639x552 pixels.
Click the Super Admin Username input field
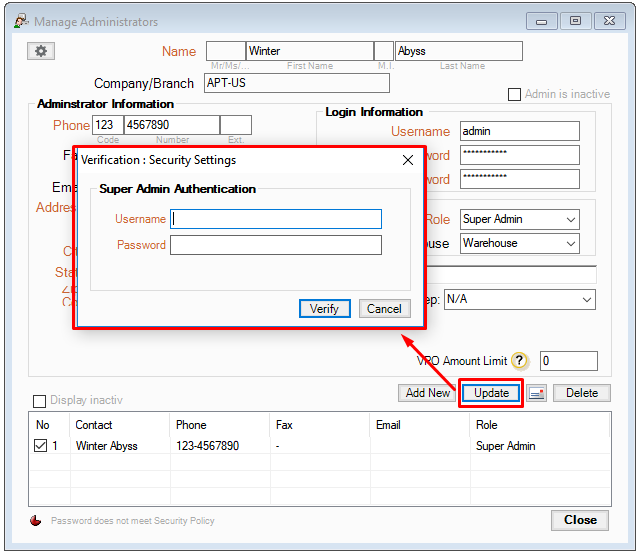[276, 219]
